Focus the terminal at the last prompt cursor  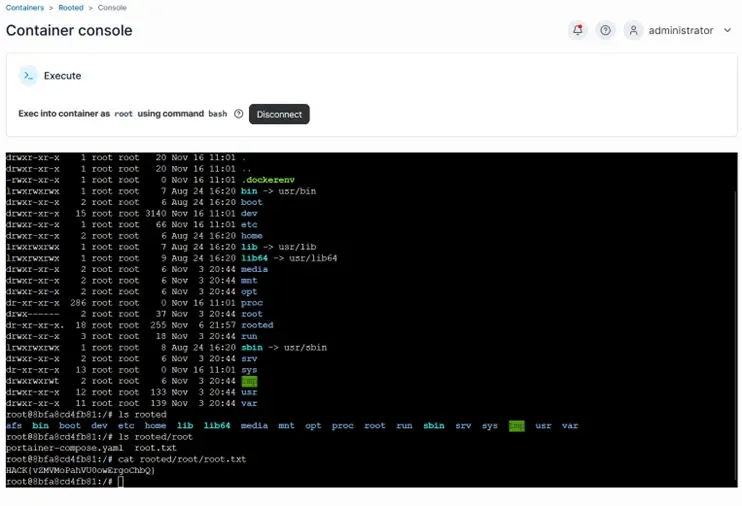coord(120,481)
